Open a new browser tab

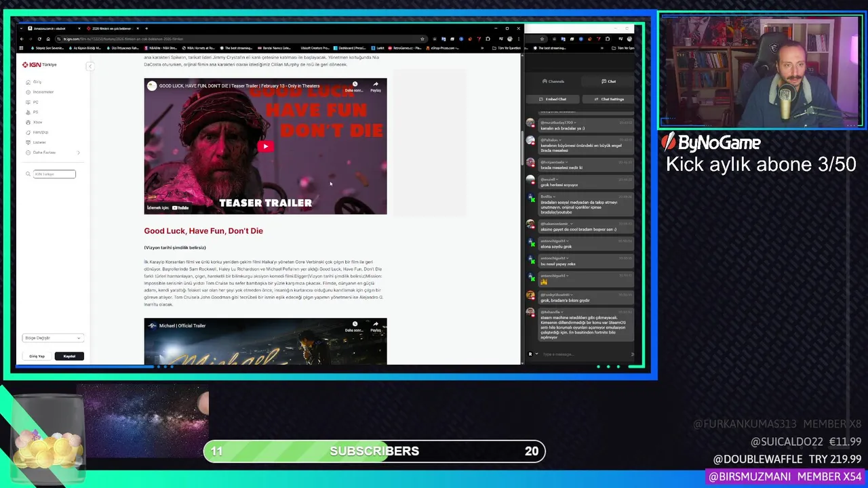pyautogui.click(x=146, y=28)
